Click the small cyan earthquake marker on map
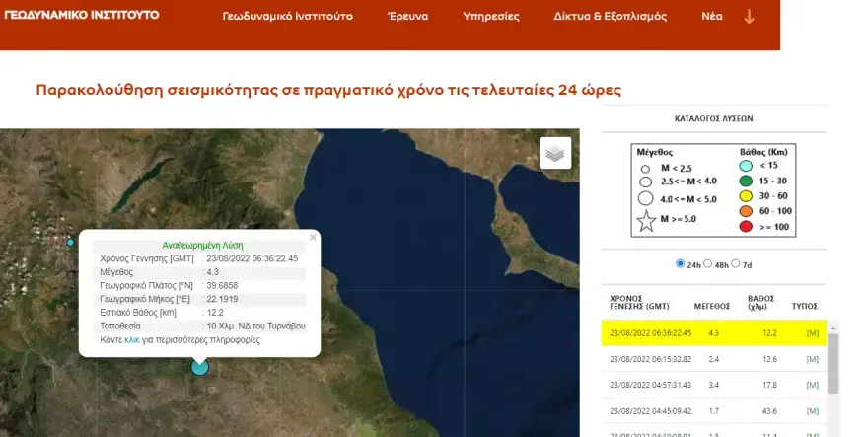 coord(70,242)
